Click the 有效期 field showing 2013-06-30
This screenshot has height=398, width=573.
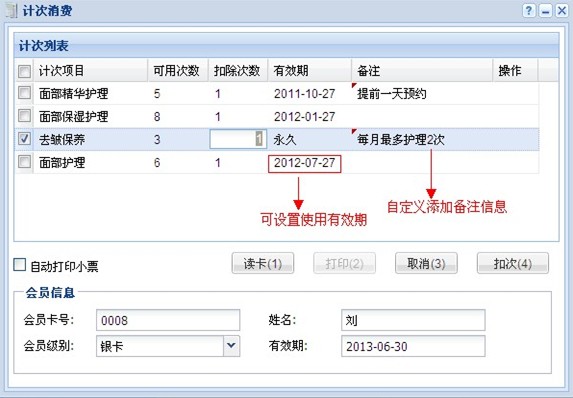click(x=413, y=346)
